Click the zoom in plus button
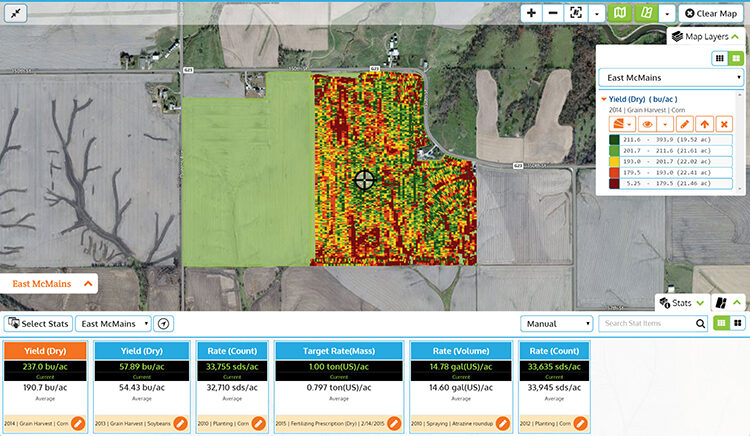The image size is (750, 436). [x=531, y=14]
